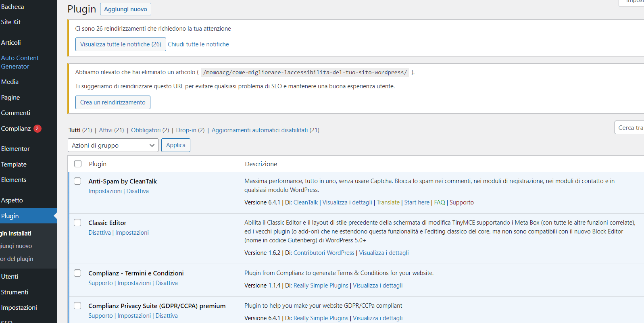Filter plugins by Attivi (21)
The width and height of the screenshot is (644, 323).
[111, 130]
